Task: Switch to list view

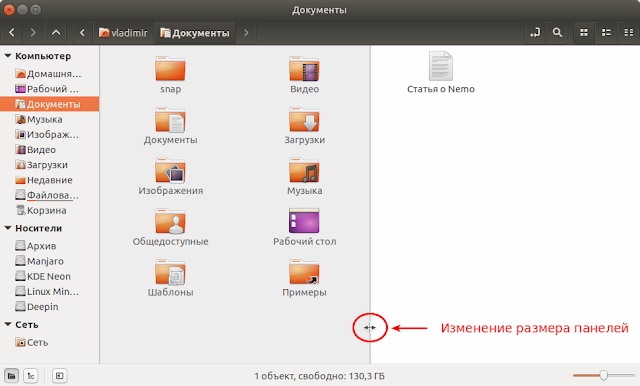Action: 606,33
